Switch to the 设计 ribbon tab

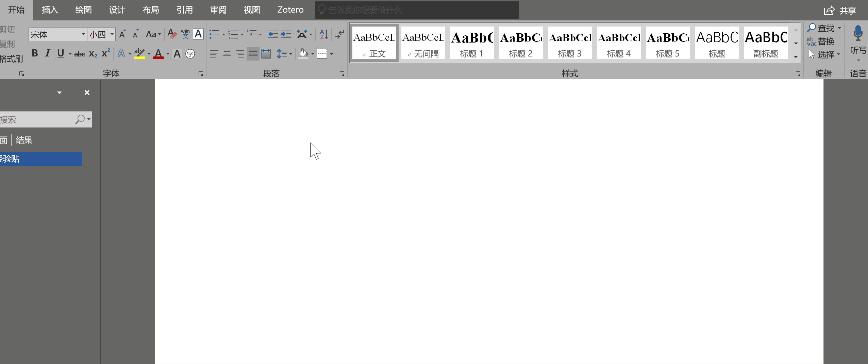(117, 10)
